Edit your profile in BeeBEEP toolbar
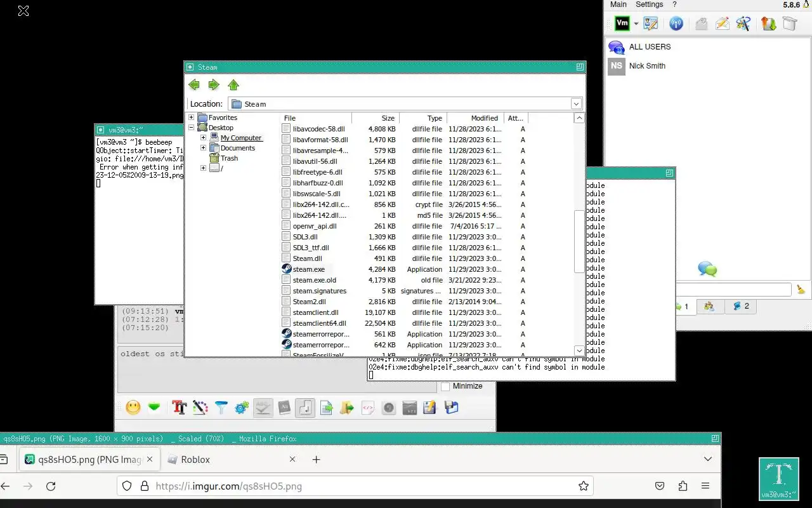The image size is (812, 508). (x=651, y=24)
